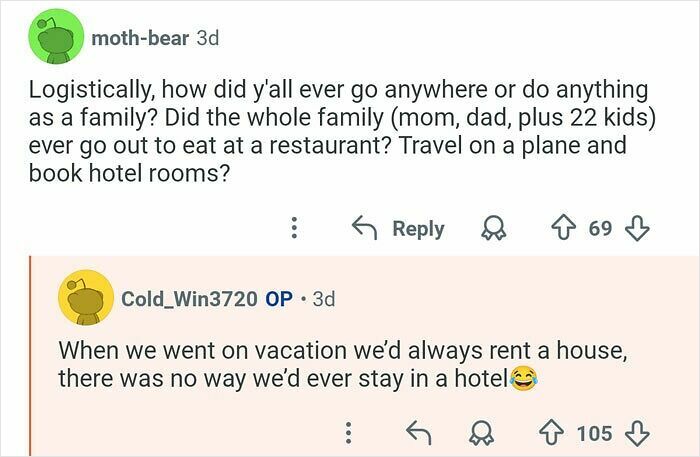Image resolution: width=700 pixels, height=457 pixels.
Task: Open three-dot options menu on moth-bear's comment
Action: point(293,228)
